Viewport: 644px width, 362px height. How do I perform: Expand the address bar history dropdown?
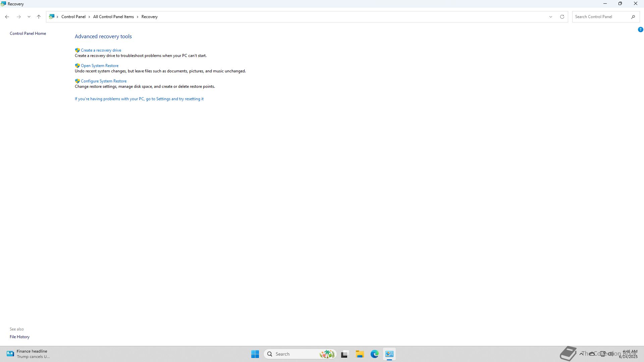[x=550, y=17]
